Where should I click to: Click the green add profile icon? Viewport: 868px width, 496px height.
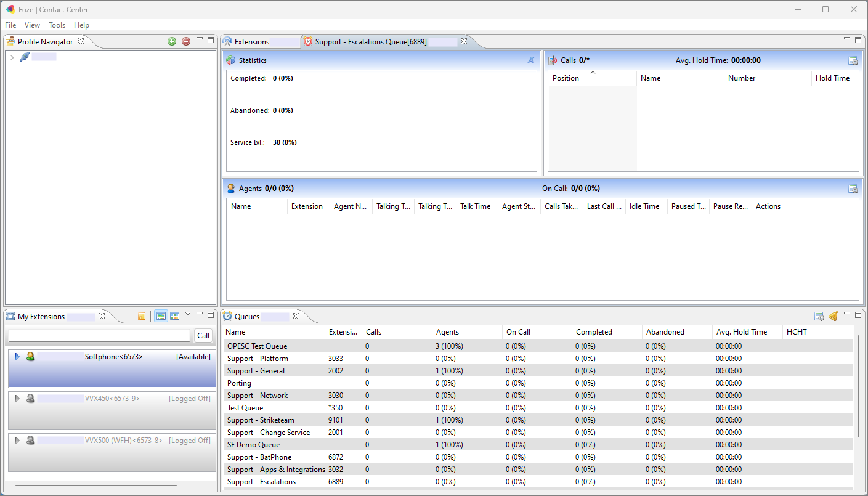tap(172, 41)
